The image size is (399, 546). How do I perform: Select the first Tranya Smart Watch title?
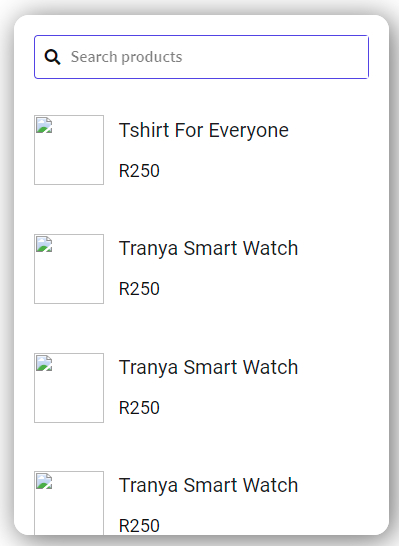208,249
